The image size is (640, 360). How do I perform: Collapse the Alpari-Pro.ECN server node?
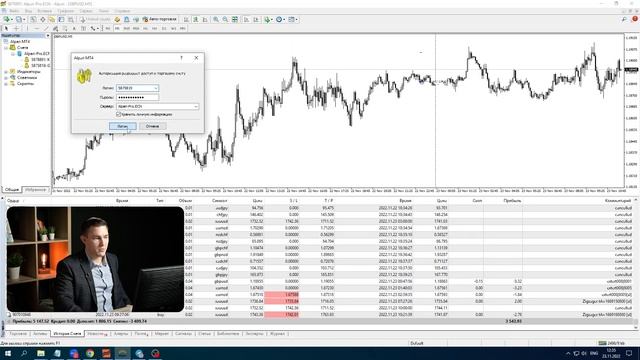coord(13,53)
